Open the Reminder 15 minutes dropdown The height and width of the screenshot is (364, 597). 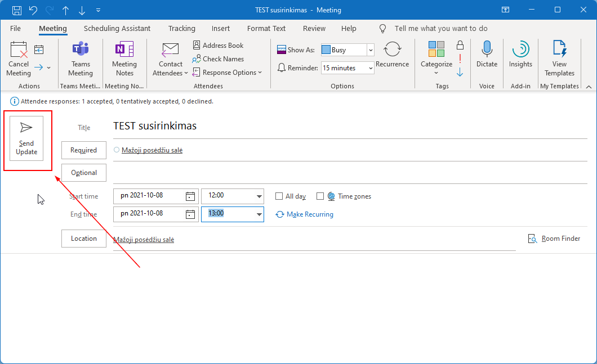370,68
